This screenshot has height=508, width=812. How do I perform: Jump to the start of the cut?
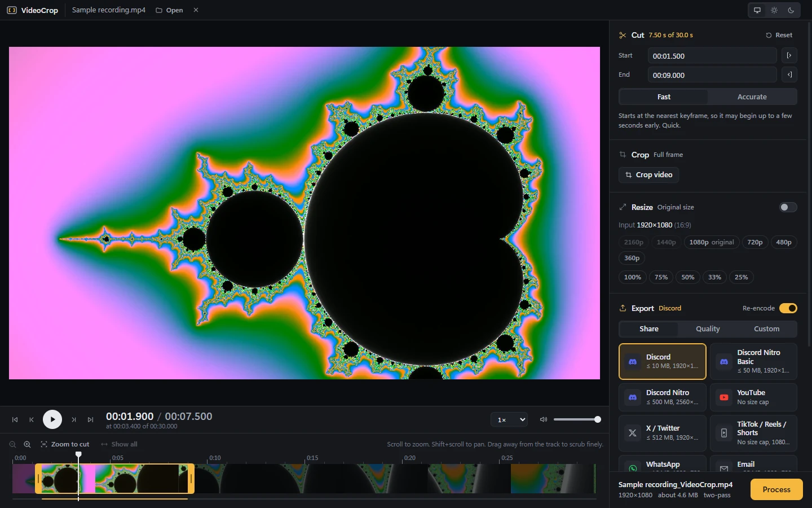pos(15,419)
